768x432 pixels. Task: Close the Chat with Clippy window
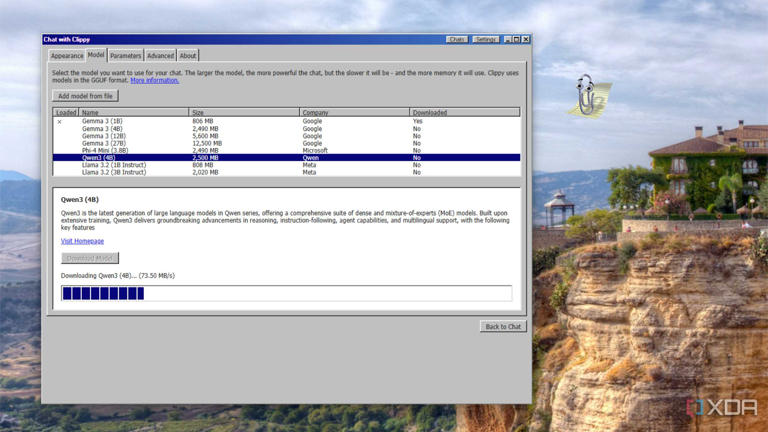coord(526,39)
